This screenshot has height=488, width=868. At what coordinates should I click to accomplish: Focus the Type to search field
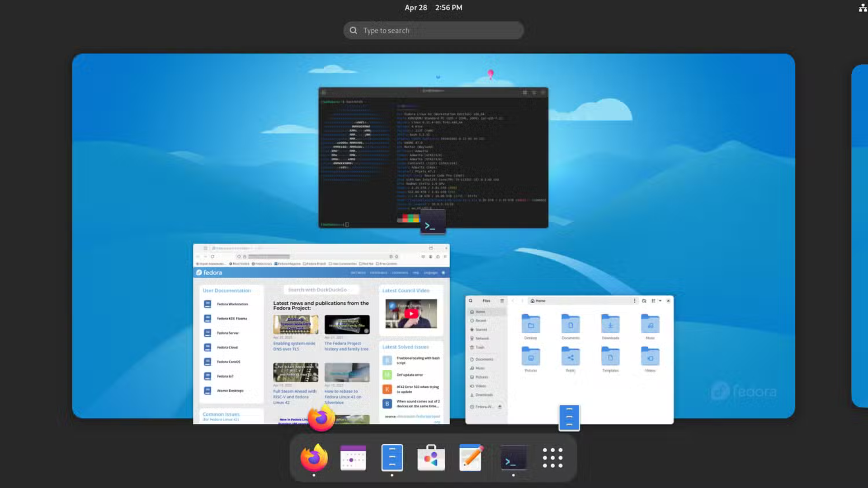point(434,30)
